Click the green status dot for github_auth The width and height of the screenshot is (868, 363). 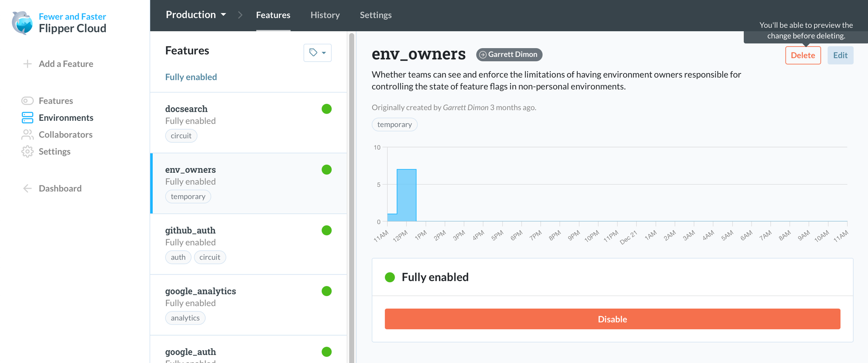327,231
